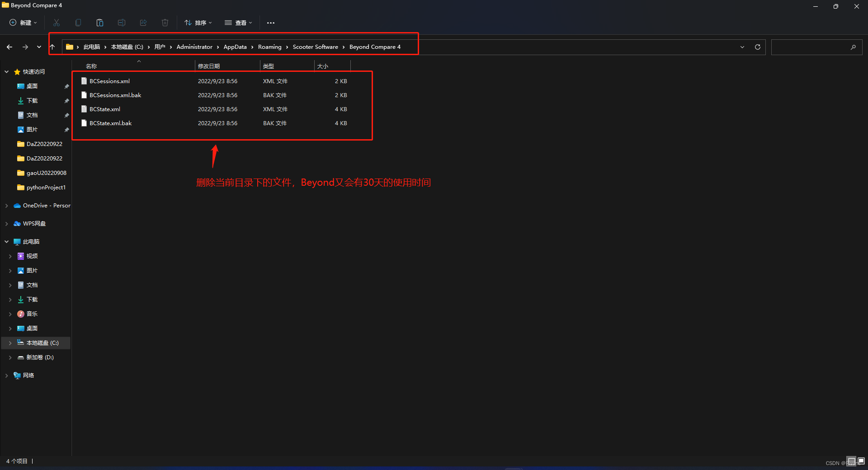Collapse the 快速访问 tree section
This screenshot has height=470, width=868.
(7, 72)
